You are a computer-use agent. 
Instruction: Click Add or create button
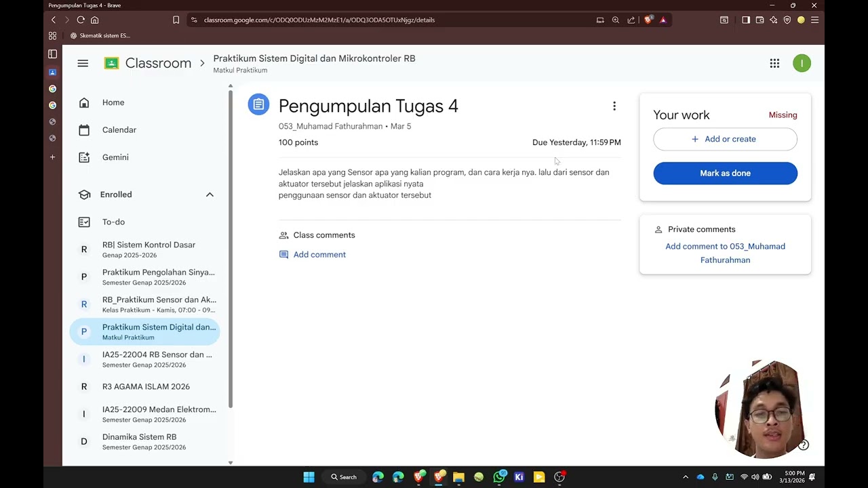point(725,139)
